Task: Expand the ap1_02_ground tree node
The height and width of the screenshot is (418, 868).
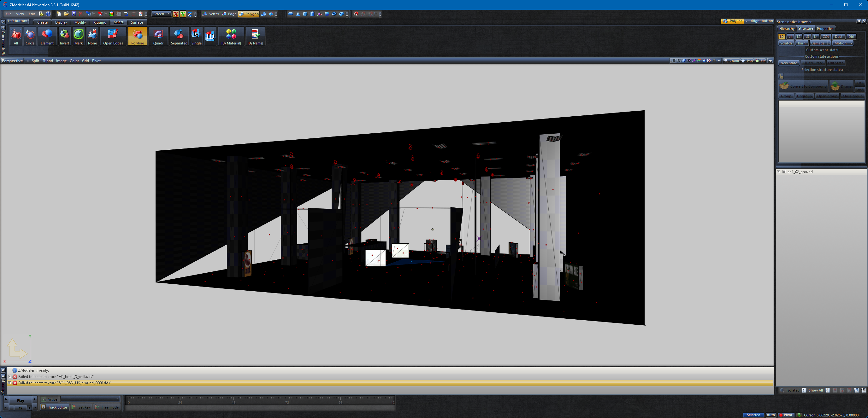Action: pyautogui.click(x=779, y=171)
